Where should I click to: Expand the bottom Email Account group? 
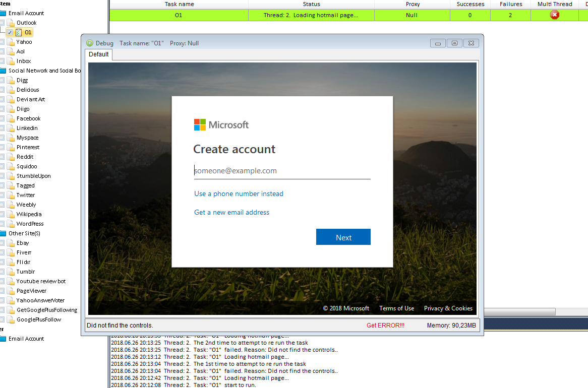3,339
